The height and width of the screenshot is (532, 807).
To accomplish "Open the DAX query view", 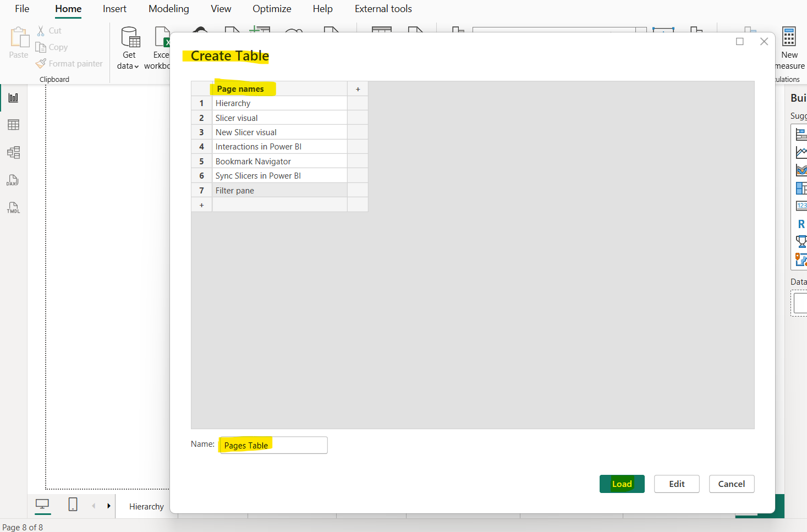I will pyautogui.click(x=13, y=180).
